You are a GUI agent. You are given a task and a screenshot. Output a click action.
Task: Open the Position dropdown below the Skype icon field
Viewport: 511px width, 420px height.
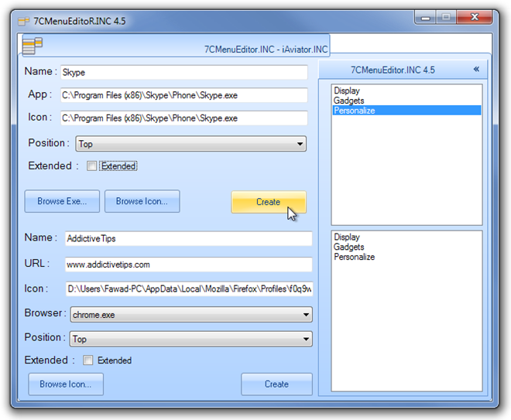(190, 144)
